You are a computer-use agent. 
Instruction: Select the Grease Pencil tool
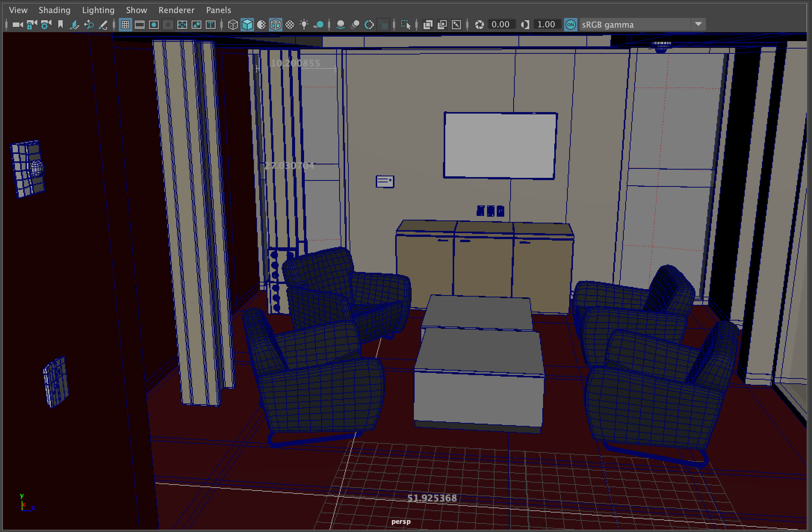tap(103, 25)
